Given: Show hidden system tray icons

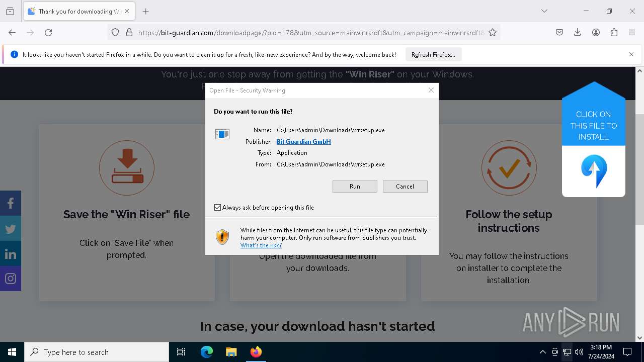Looking at the screenshot, I should (x=542, y=352).
